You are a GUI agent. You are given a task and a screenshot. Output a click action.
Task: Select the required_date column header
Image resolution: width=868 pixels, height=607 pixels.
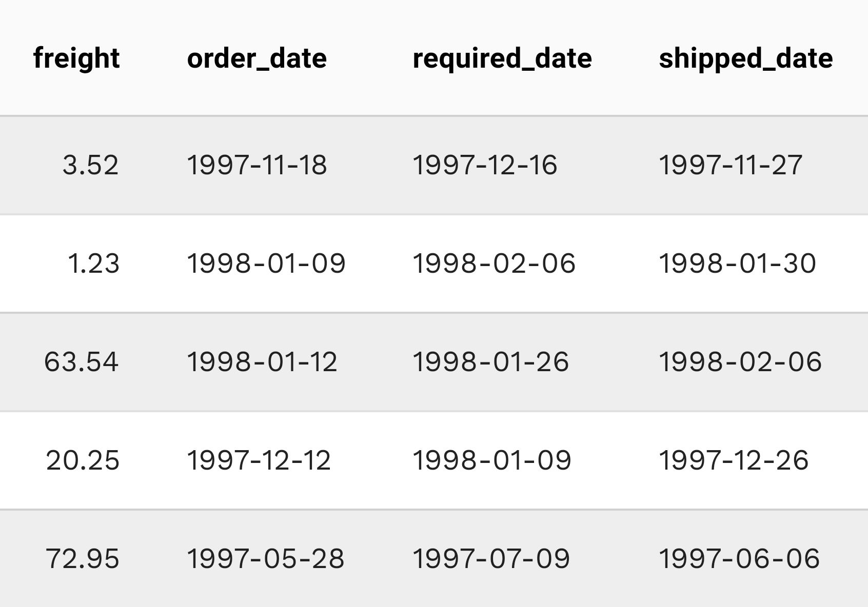click(502, 58)
